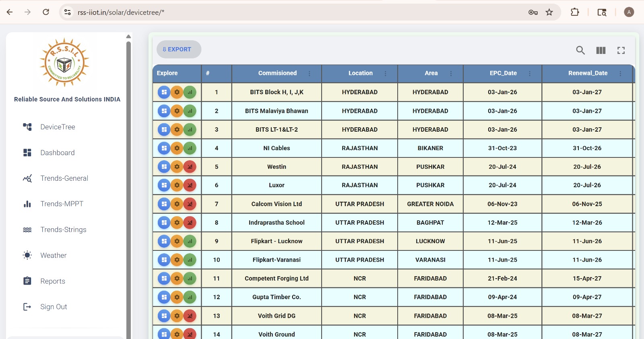Sort by Location column header
The width and height of the screenshot is (644, 339).
(360, 73)
